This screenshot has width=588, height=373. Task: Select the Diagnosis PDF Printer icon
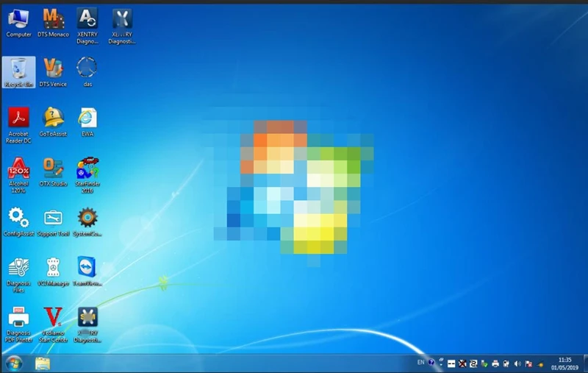point(18,325)
